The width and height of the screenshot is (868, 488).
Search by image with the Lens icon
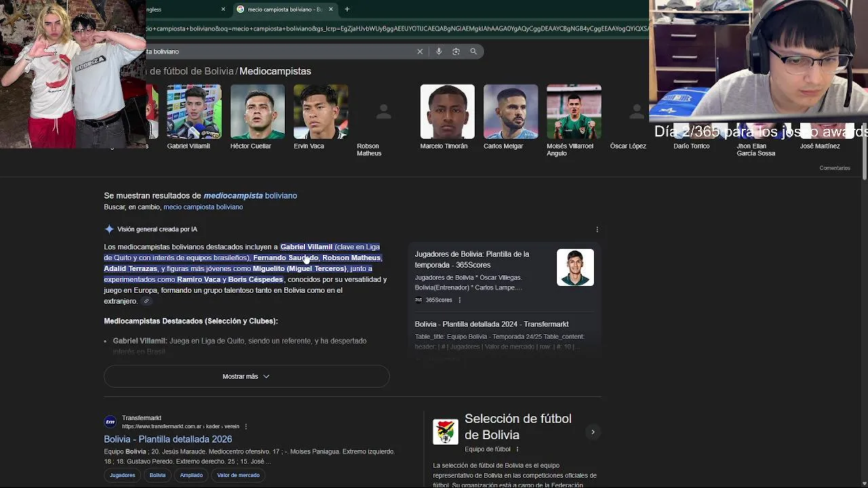[456, 52]
